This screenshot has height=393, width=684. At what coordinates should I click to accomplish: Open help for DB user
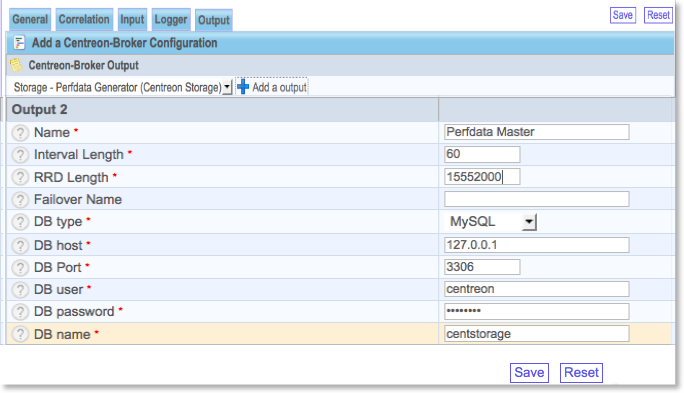click(x=20, y=290)
